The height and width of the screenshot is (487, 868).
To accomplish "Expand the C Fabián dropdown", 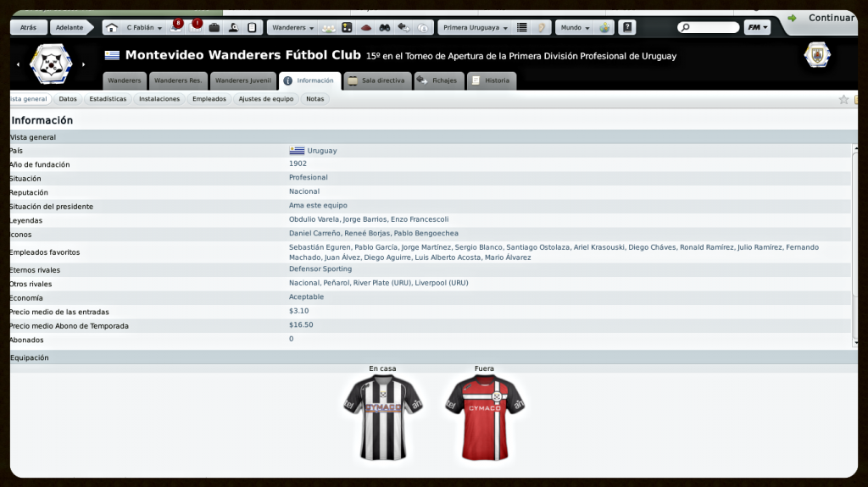I will (x=144, y=28).
